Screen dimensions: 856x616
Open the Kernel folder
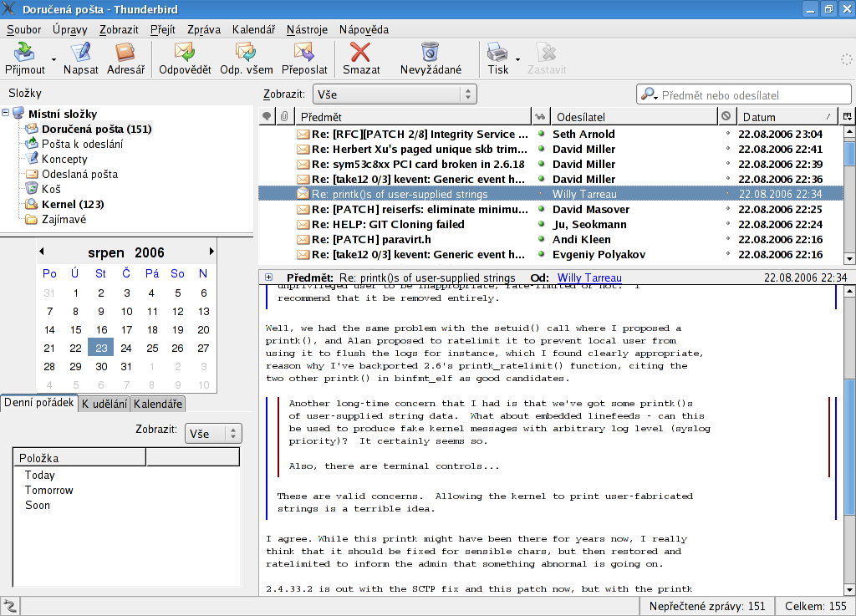[x=73, y=204]
